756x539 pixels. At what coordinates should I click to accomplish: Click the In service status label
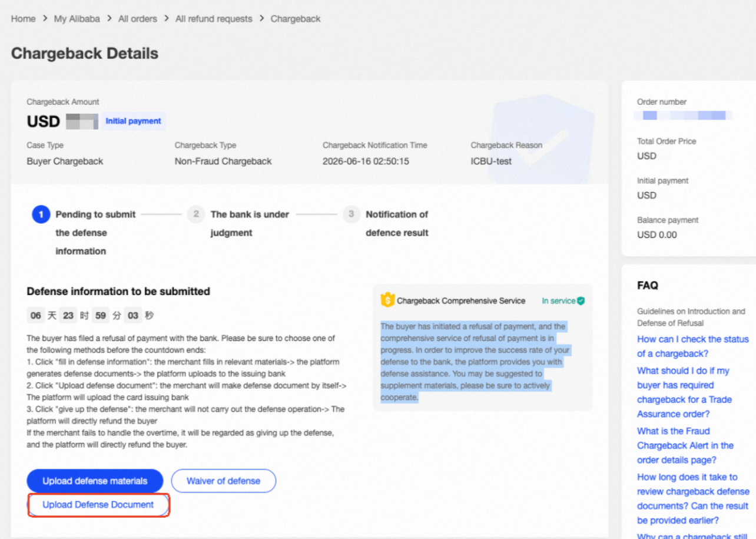559,300
